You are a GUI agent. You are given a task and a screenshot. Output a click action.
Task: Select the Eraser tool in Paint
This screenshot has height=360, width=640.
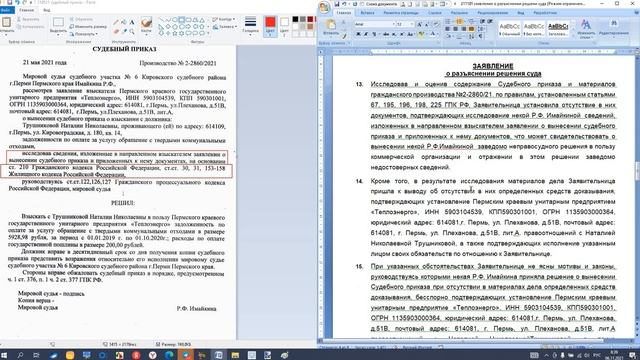pos(116,31)
